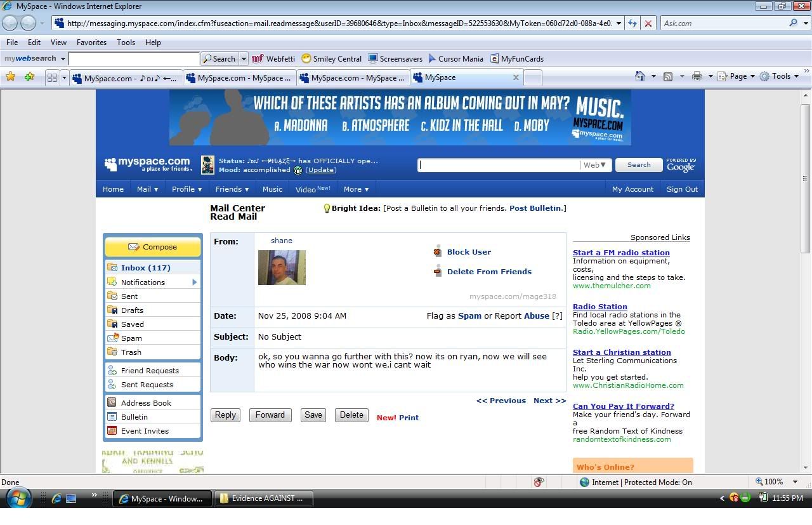Open the Help menu
The image size is (812, 525).
pos(153,43)
